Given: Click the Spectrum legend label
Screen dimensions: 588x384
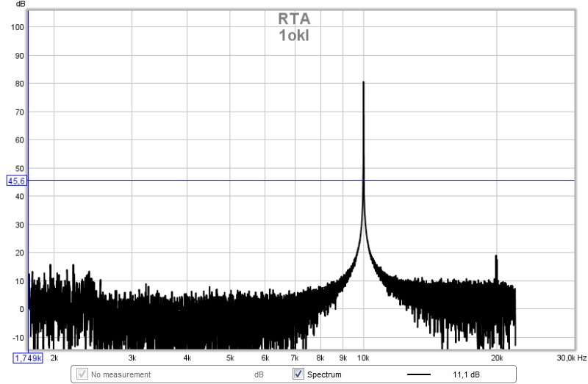Looking at the screenshot, I should (x=324, y=374).
